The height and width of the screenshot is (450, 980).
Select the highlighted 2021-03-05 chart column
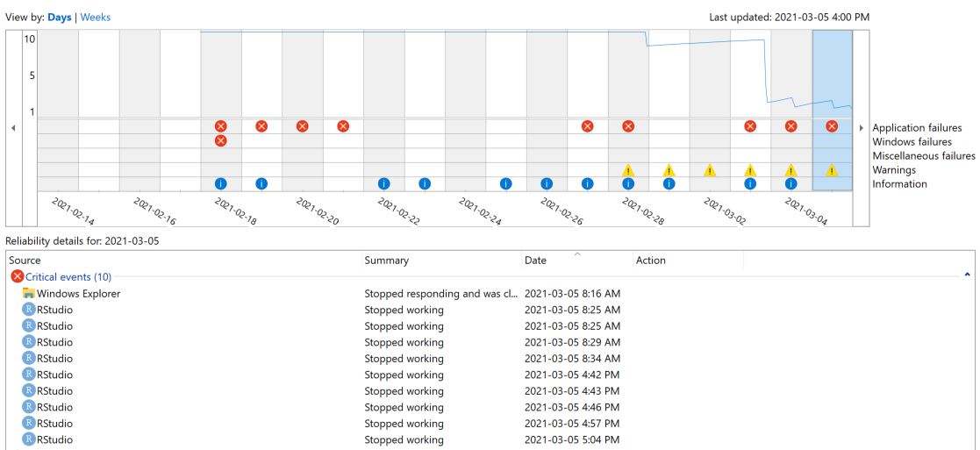[x=832, y=111]
